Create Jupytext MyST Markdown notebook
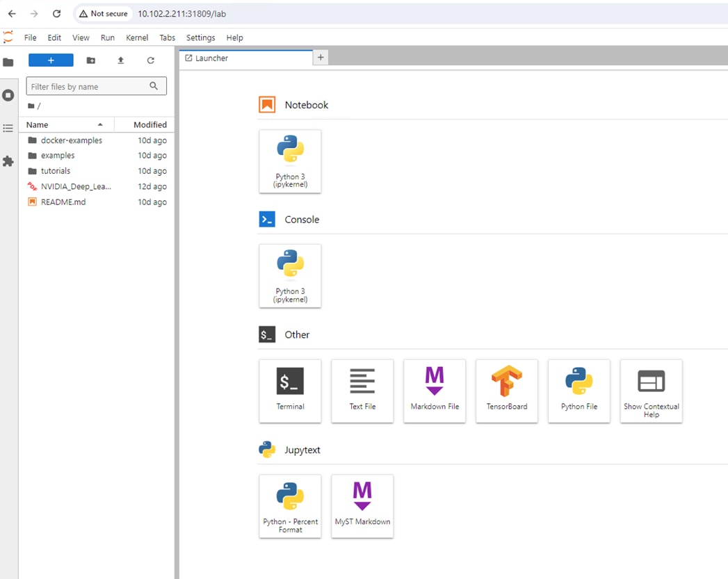The width and height of the screenshot is (728, 579). pos(362,506)
